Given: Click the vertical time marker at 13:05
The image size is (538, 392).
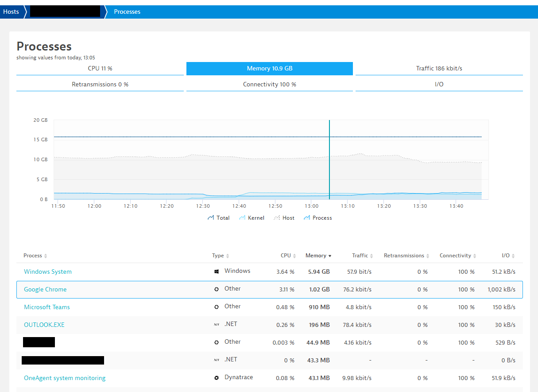Looking at the screenshot, I should click(x=329, y=159).
